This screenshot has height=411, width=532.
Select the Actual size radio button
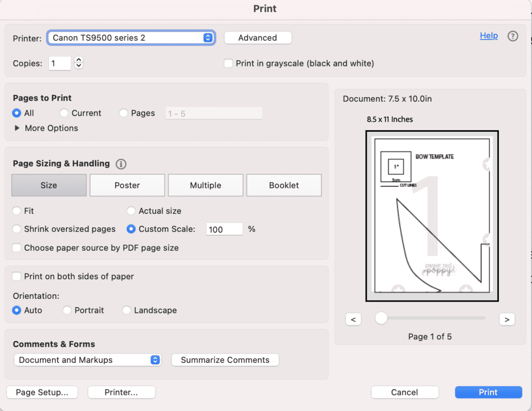(x=131, y=211)
